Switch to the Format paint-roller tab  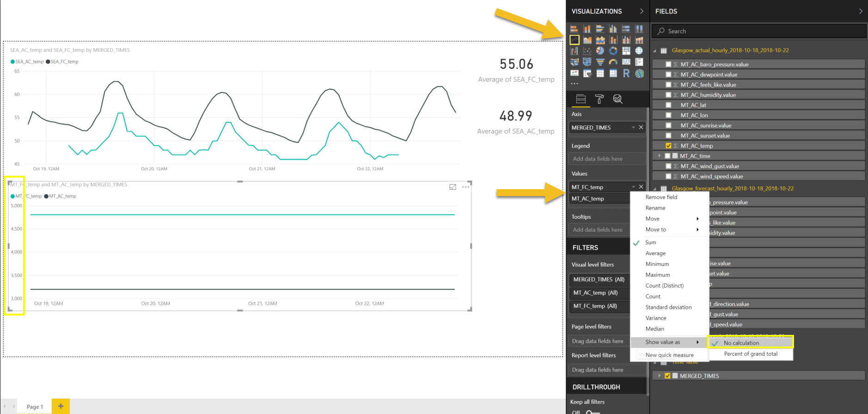pos(599,99)
